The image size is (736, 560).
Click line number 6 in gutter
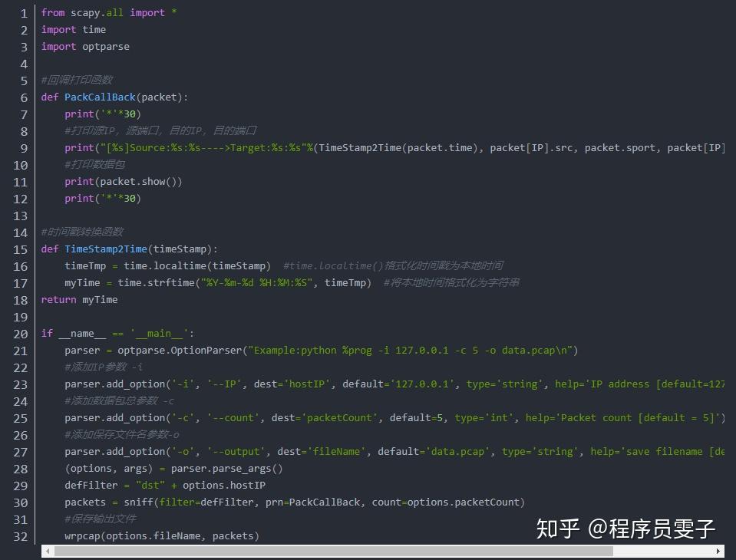coord(24,97)
